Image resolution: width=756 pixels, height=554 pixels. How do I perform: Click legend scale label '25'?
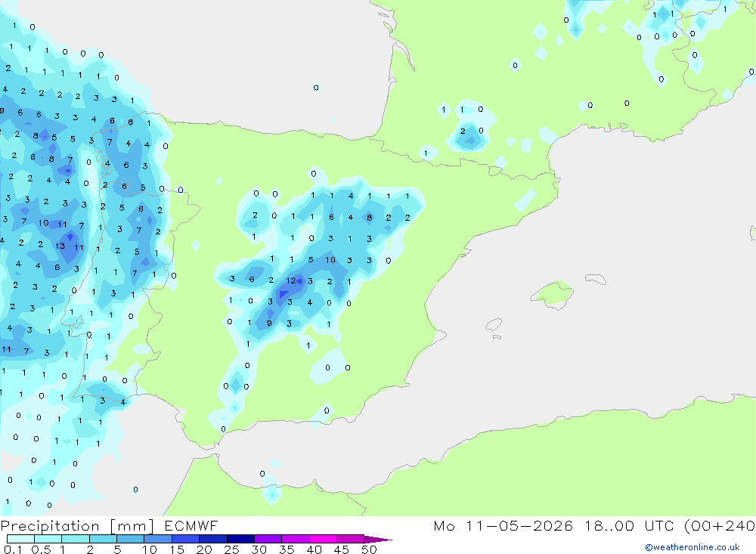point(232,549)
